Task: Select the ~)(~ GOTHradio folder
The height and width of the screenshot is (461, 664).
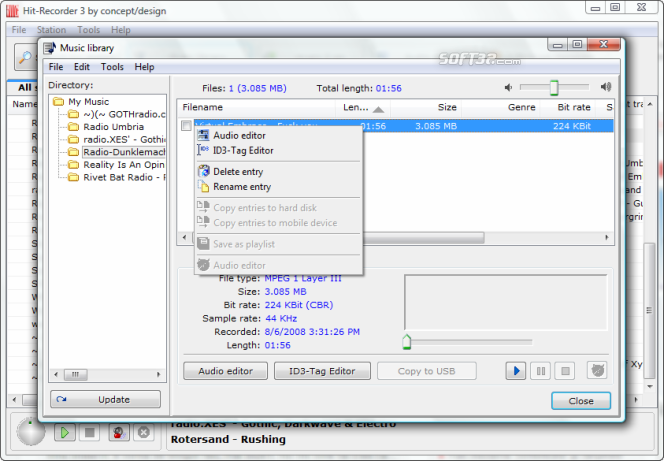Action: 124,114
